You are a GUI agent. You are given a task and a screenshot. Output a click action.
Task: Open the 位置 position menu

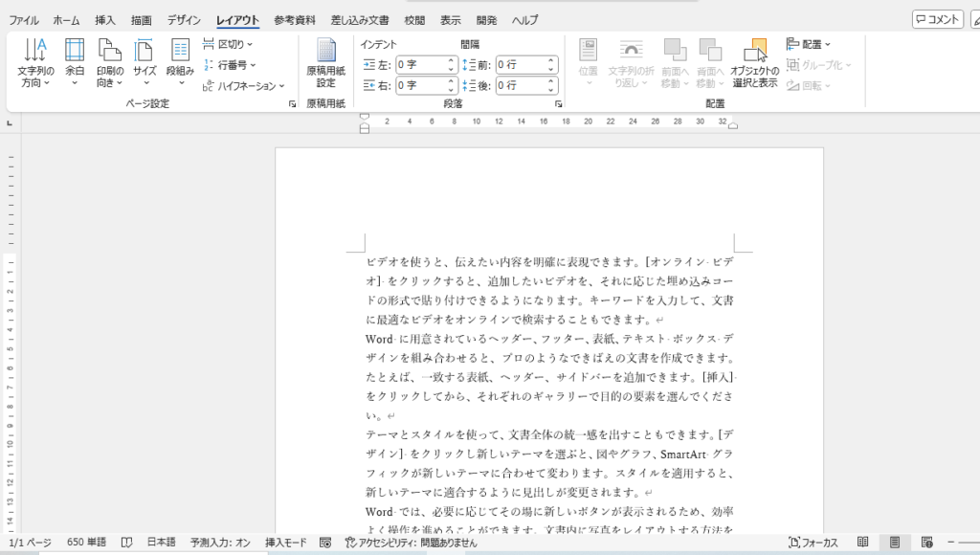(x=589, y=62)
